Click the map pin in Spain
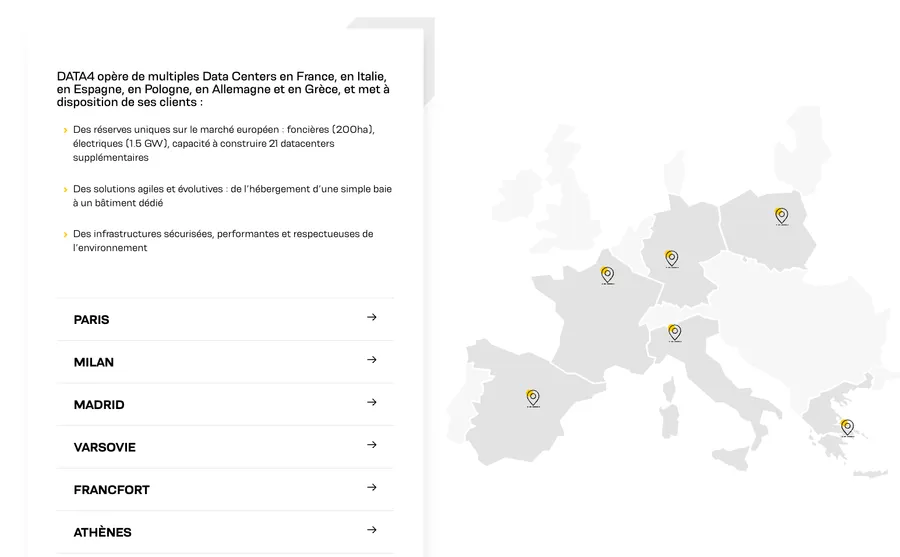The image size is (900, 557). (533, 398)
